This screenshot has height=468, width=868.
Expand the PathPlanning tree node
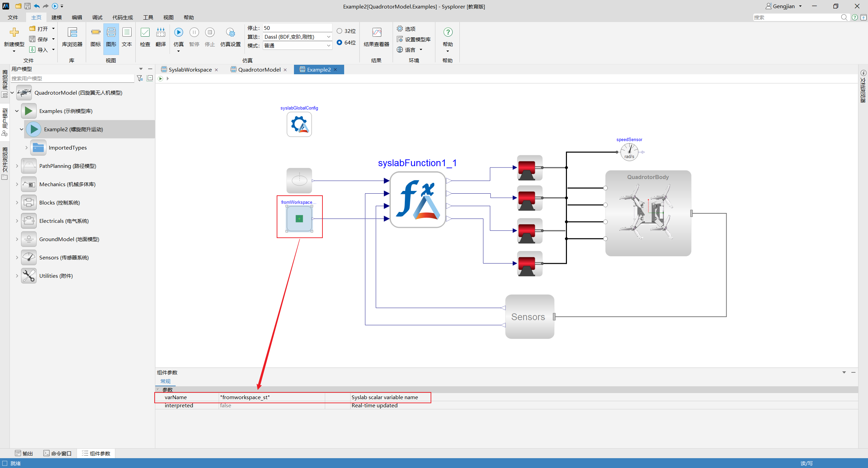(17, 166)
